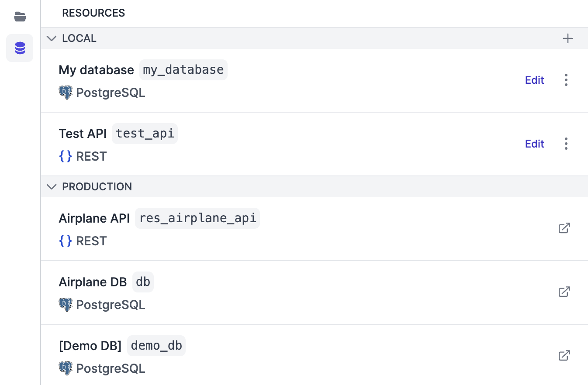Screen dimensions: 588x385
Task: Open the files folder icon in sidebar
Action: click(20, 17)
